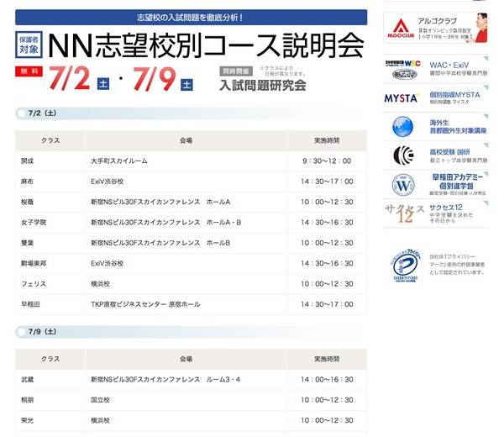The height and width of the screenshot is (437, 504).
Task: Click the ホールA・B venue cell
Action: [186, 223]
